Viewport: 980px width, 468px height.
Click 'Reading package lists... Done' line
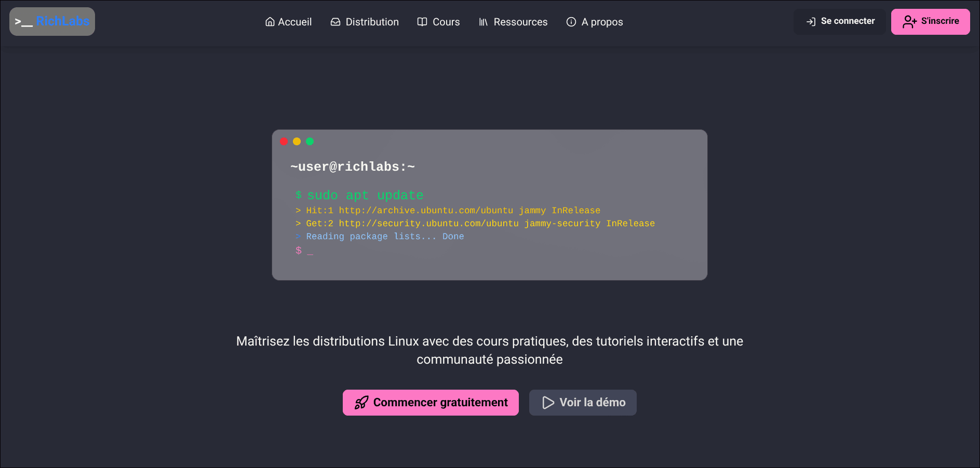pos(380,237)
